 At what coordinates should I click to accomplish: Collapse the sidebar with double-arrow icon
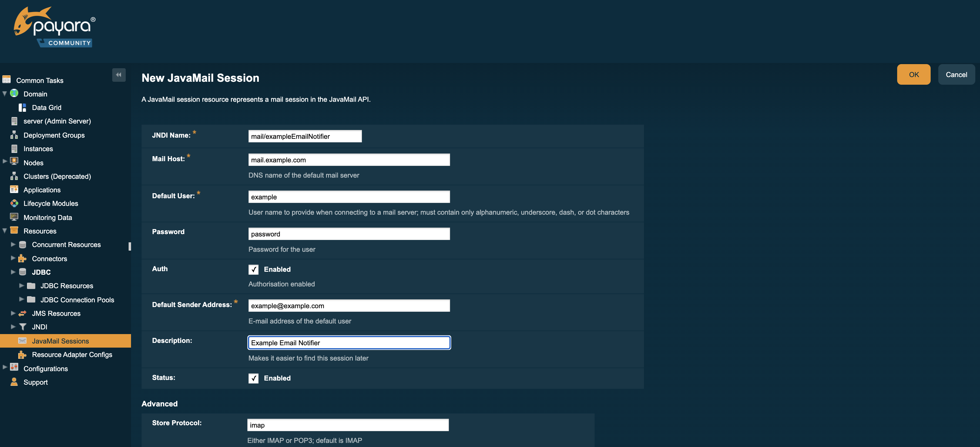[x=119, y=75]
